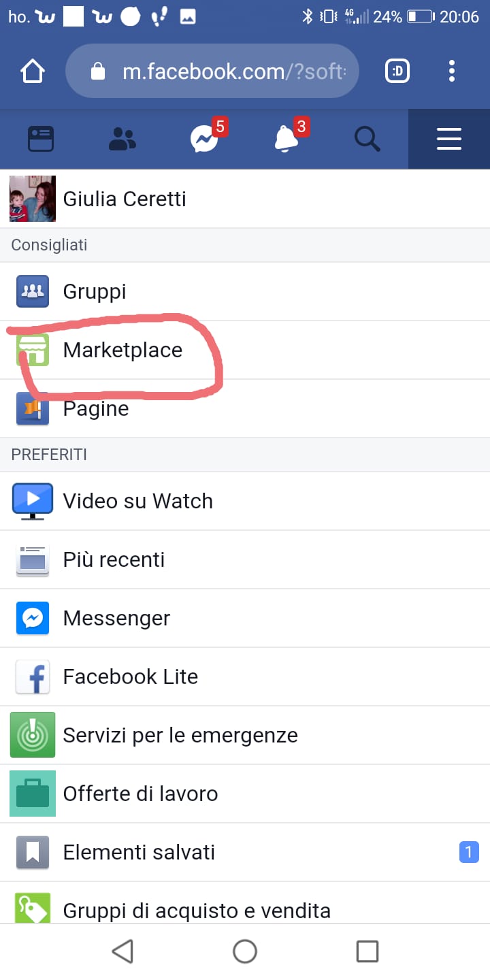The height and width of the screenshot is (980, 490).
Task: Tap the browser home icon
Action: (32, 71)
